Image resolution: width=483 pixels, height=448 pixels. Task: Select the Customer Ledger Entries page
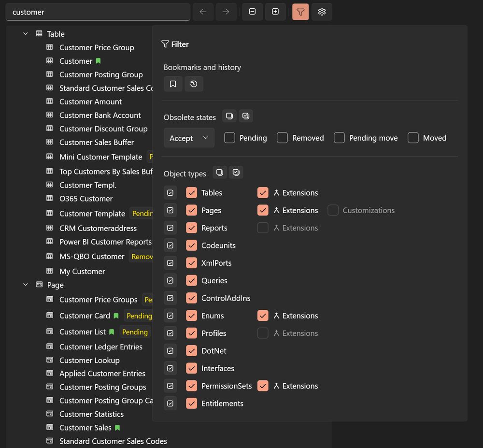click(101, 347)
